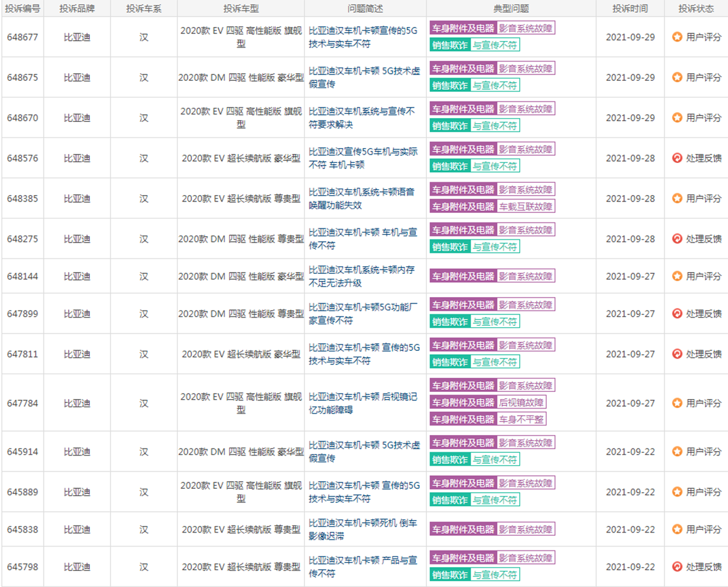Open 比亚迪汉车机卡顿 后视镜记忆功能障碍 complaint
This screenshot has height=587, width=728.
tap(363, 403)
